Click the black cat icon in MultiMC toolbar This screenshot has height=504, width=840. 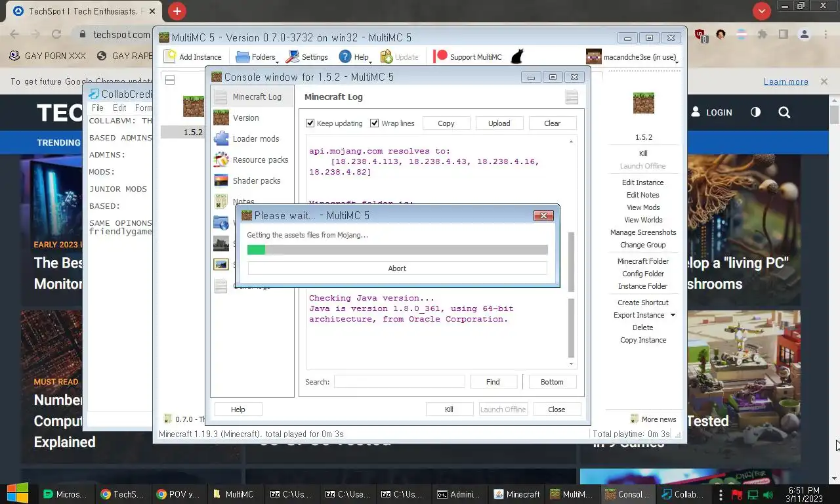(517, 56)
